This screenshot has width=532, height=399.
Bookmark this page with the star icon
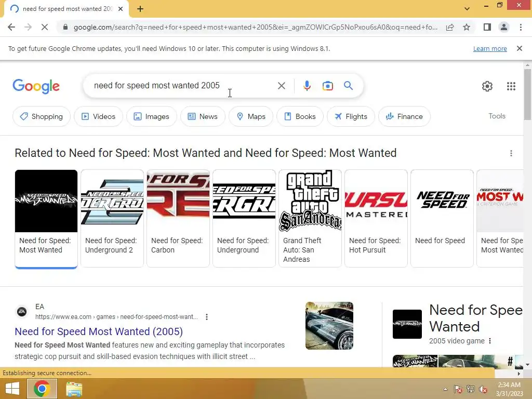pyautogui.click(x=467, y=27)
